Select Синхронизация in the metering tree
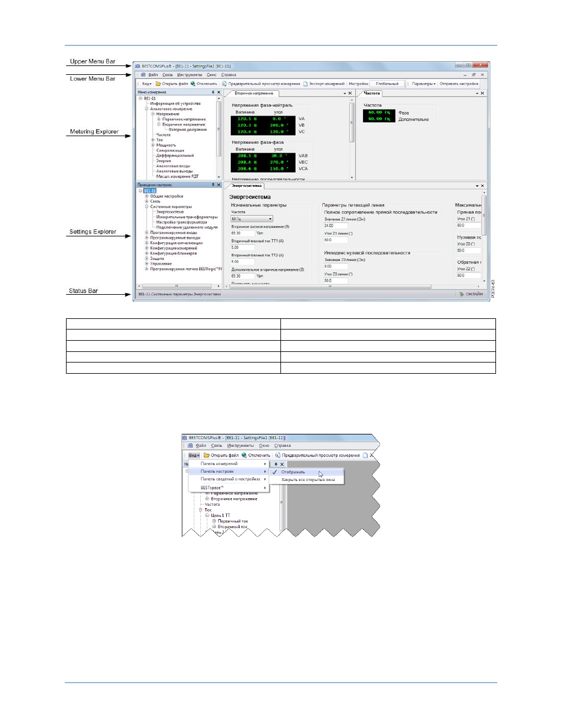 pyautogui.click(x=170, y=150)
